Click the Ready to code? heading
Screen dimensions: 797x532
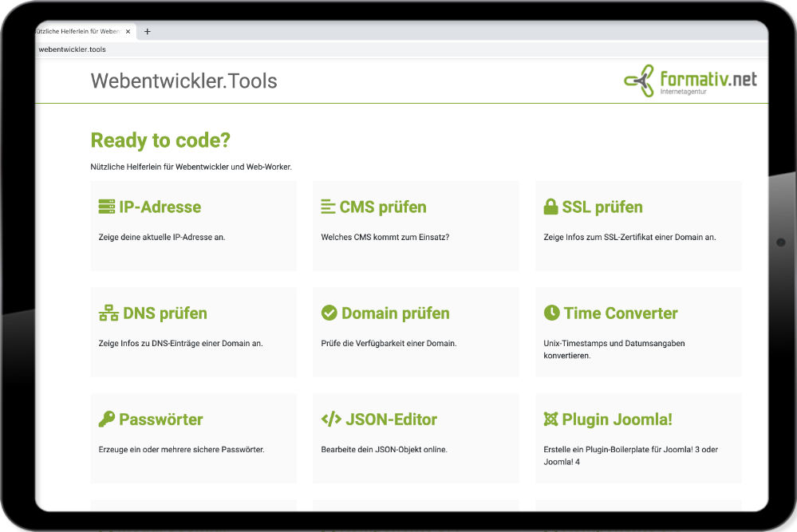coord(160,140)
